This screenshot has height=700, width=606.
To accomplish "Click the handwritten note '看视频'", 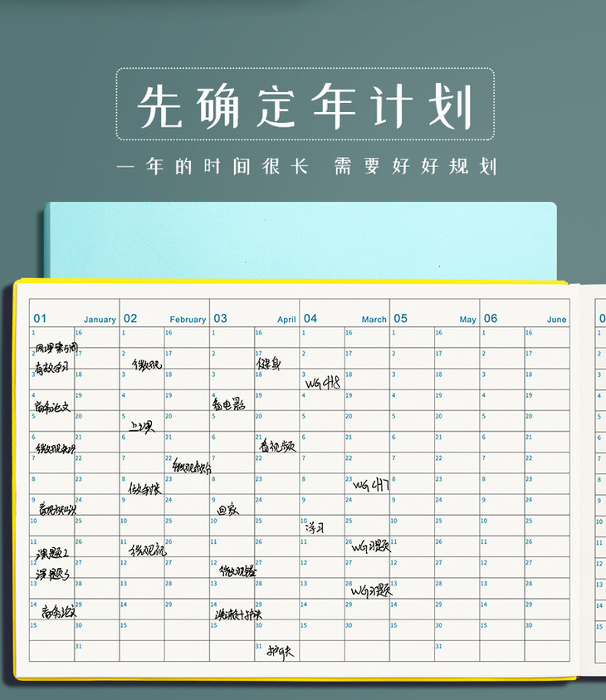I will pyautogui.click(x=277, y=445).
